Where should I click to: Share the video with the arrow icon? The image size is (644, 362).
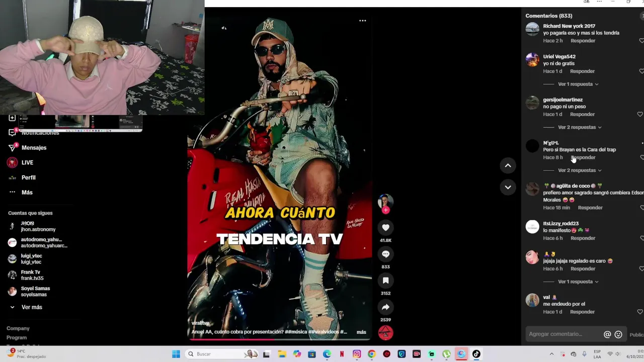[x=385, y=307]
